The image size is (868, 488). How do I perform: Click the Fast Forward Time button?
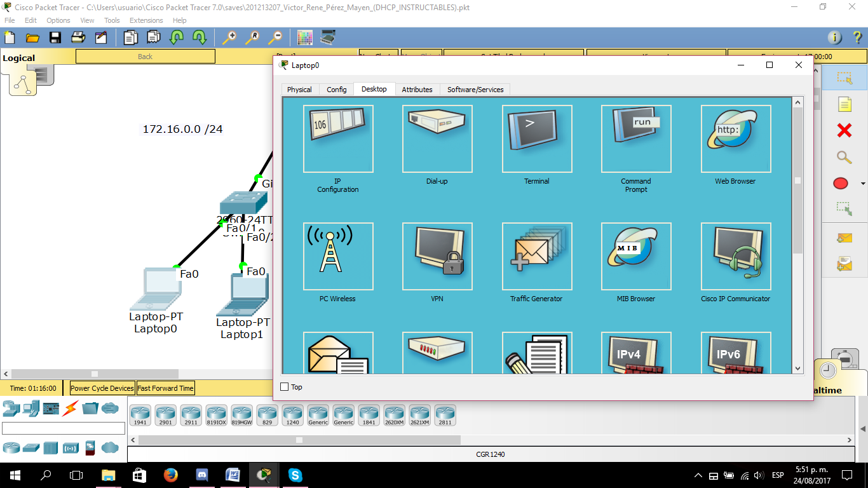[165, 388]
